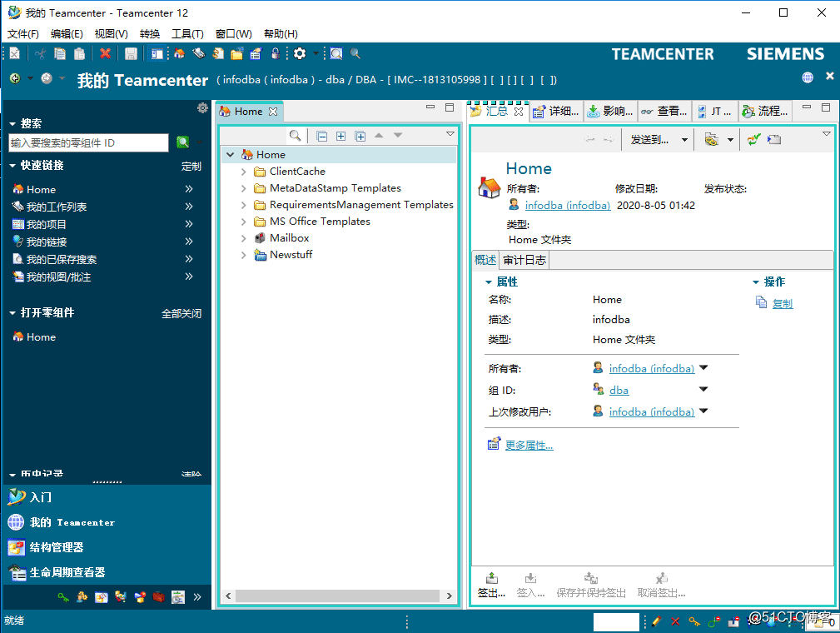Click the Home icon in the main toolbar
This screenshot has width=840, height=633.
(179, 53)
